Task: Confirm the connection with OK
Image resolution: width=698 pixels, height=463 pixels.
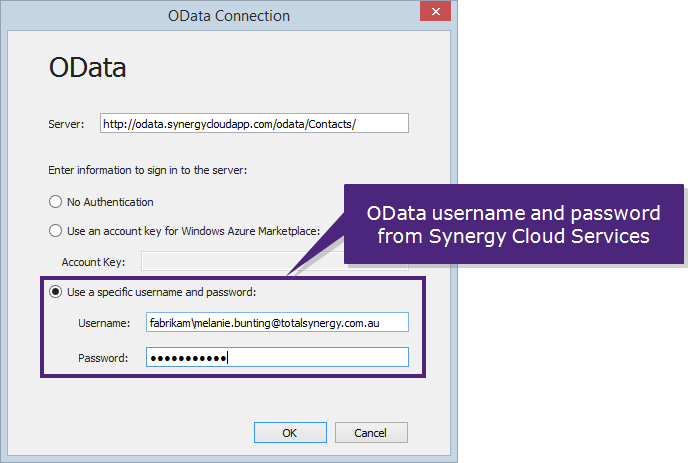Action: point(290,433)
